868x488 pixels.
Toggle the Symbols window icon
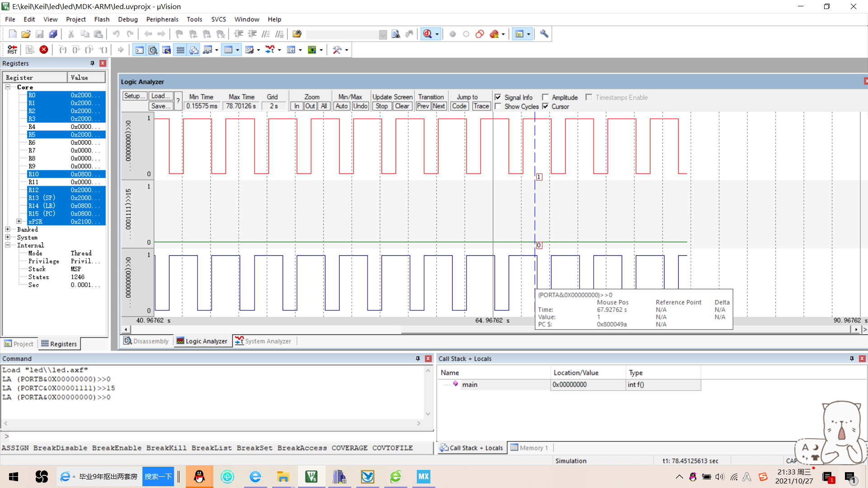167,50
